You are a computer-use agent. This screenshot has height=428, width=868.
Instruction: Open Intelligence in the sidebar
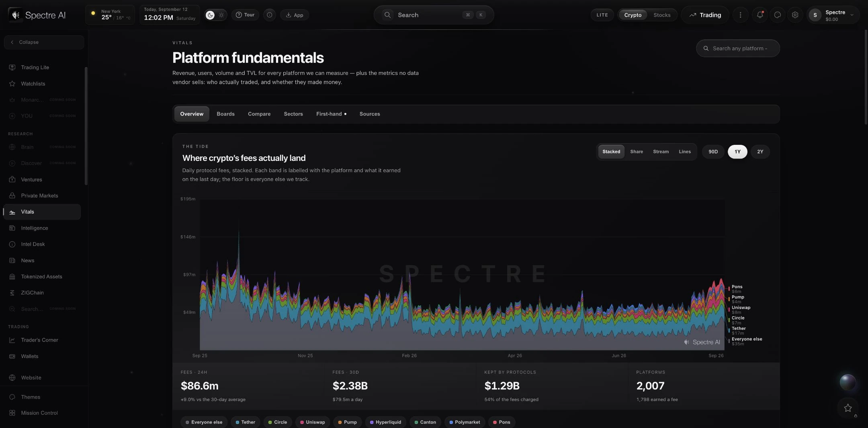(x=42, y=228)
